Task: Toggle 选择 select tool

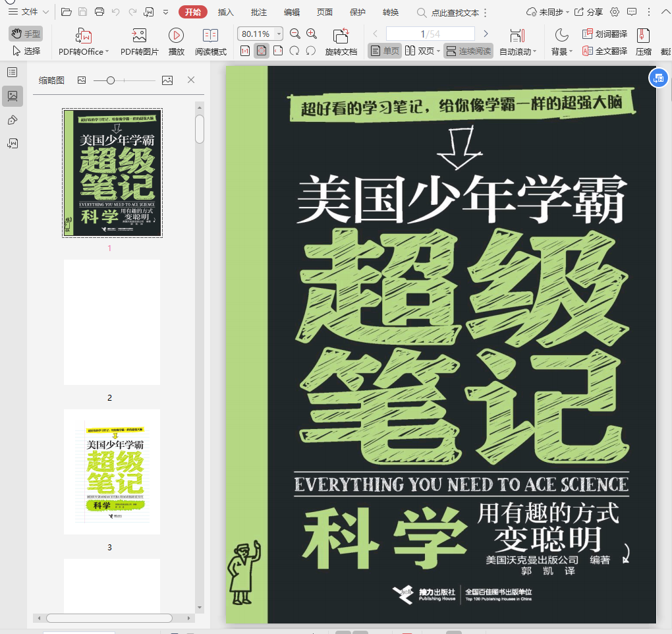Action: click(26, 51)
